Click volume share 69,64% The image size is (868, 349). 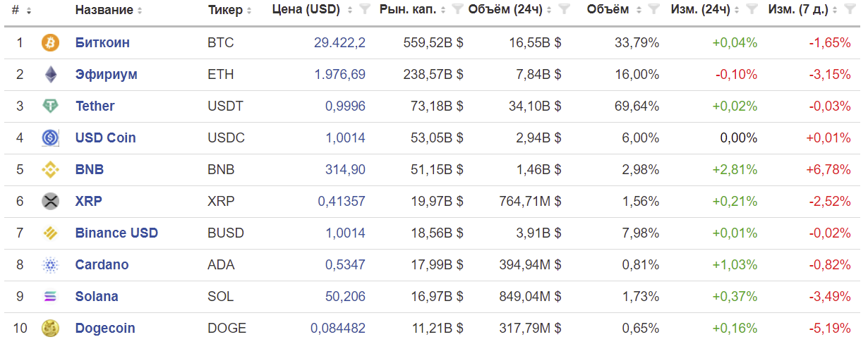637,106
